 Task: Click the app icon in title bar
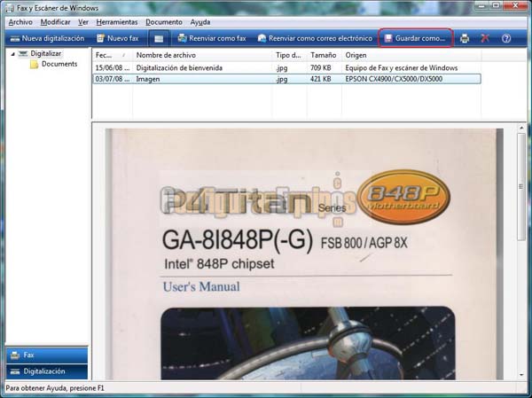click(10, 8)
